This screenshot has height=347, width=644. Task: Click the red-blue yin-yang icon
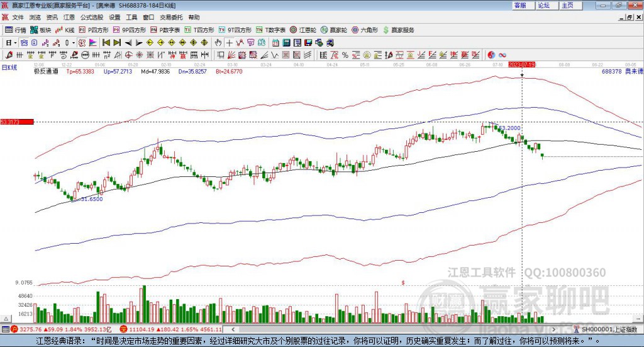tap(491, 55)
